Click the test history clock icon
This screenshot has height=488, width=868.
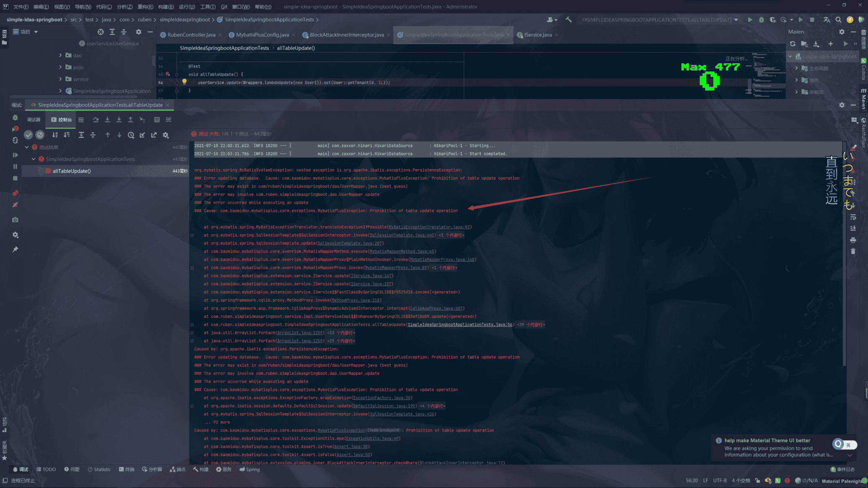(x=131, y=135)
